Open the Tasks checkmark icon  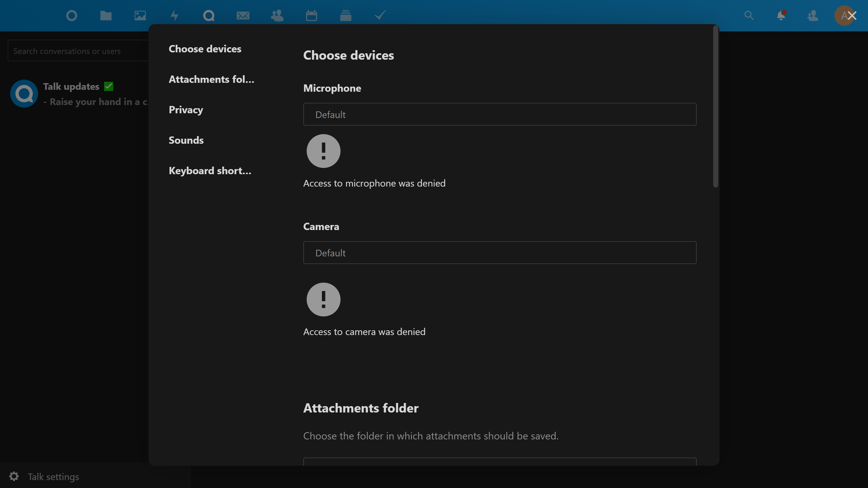click(380, 16)
